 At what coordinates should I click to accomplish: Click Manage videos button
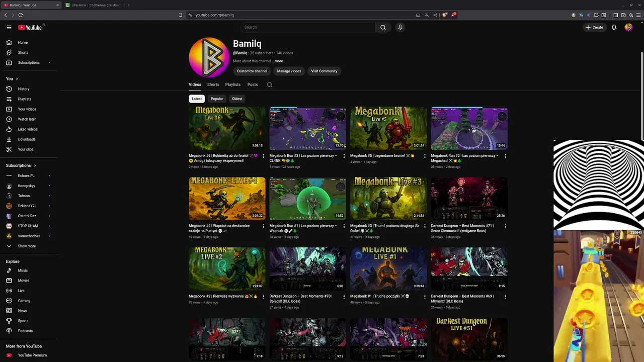click(289, 71)
